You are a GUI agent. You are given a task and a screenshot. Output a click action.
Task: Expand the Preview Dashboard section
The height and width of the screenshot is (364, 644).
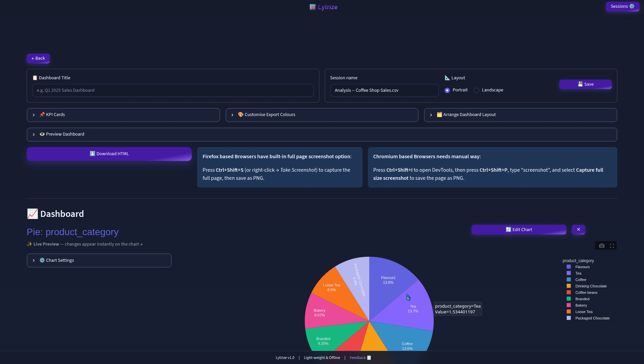(322, 134)
